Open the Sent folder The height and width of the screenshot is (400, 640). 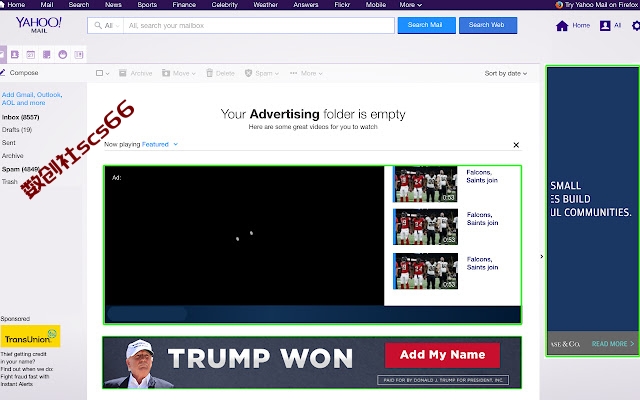pyautogui.click(x=9, y=143)
